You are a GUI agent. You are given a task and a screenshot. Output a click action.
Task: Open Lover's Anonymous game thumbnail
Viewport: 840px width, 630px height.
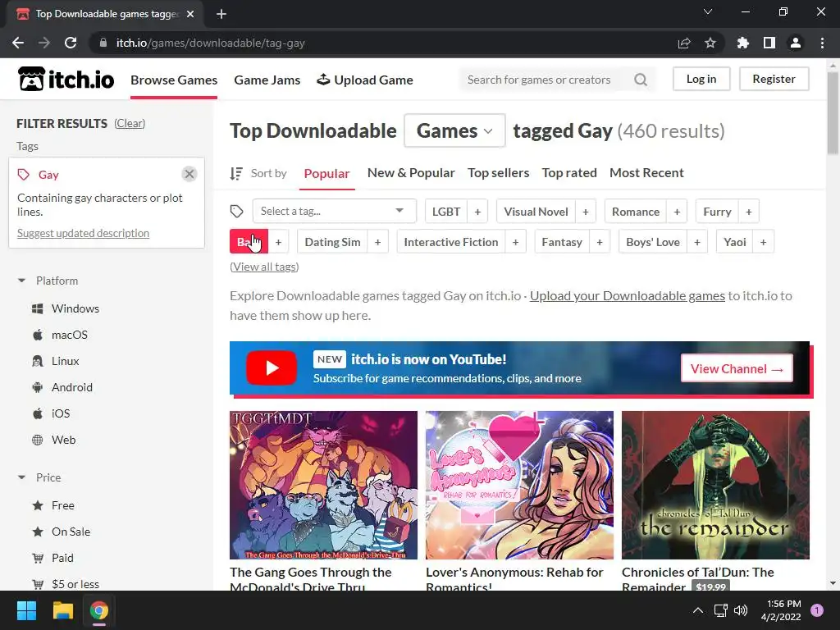click(519, 486)
